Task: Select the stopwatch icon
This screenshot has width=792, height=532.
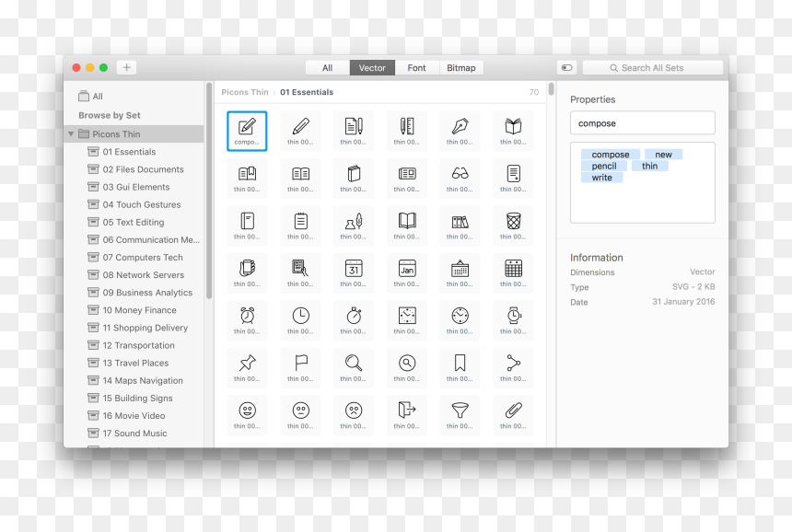Action: 354,320
